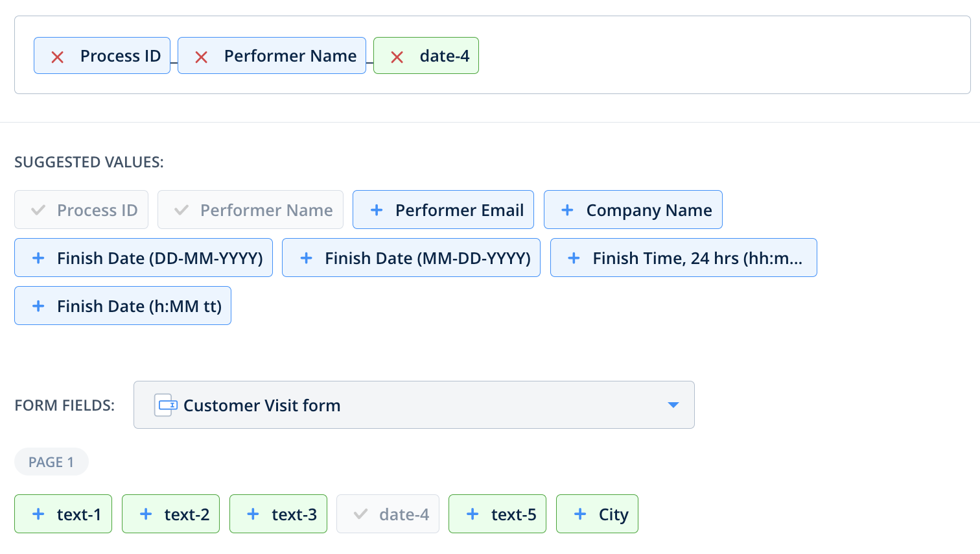Click the checkmark on the grayed date-4 field
Viewport: 980px width, 554px height.
tap(361, 514)
